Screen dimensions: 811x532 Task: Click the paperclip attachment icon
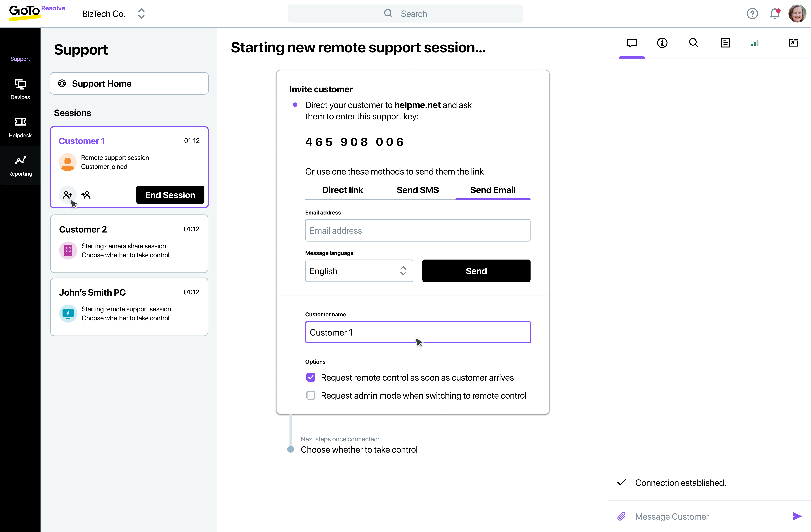621,516
